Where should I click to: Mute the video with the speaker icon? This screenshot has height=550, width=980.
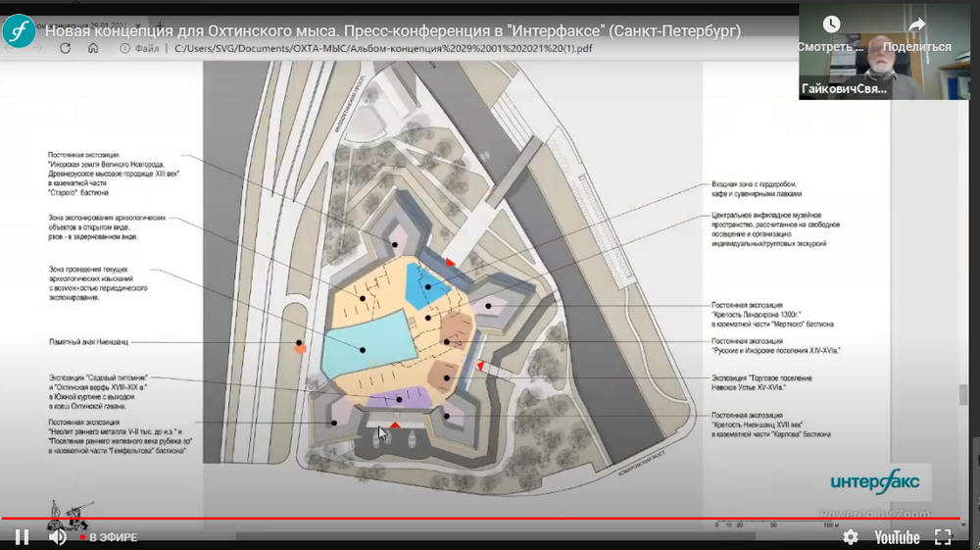coord(58,537)
